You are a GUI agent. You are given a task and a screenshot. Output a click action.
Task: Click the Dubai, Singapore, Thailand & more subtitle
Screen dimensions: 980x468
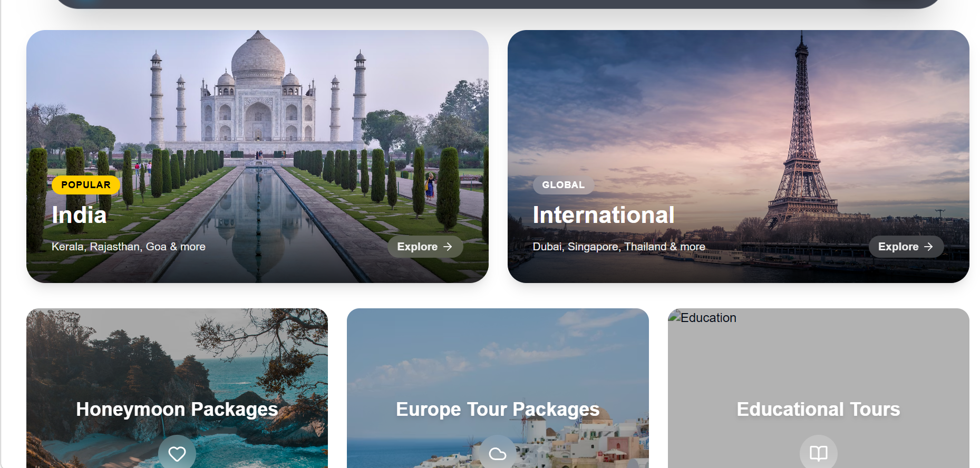618,247
